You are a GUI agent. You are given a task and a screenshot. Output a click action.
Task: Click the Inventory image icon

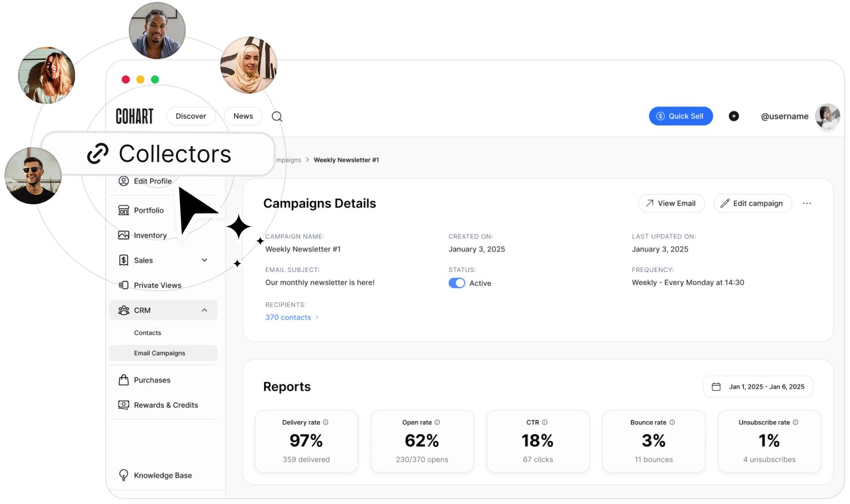124,235
